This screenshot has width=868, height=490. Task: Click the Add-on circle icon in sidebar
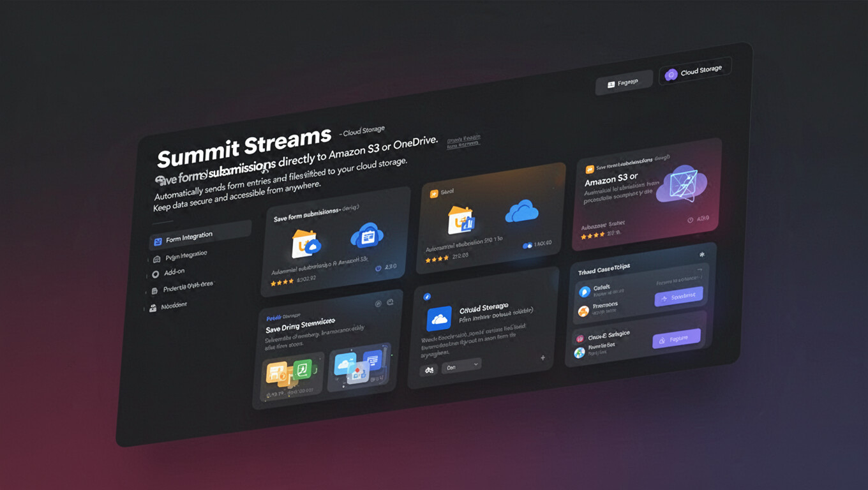click(x=155, y=274)
